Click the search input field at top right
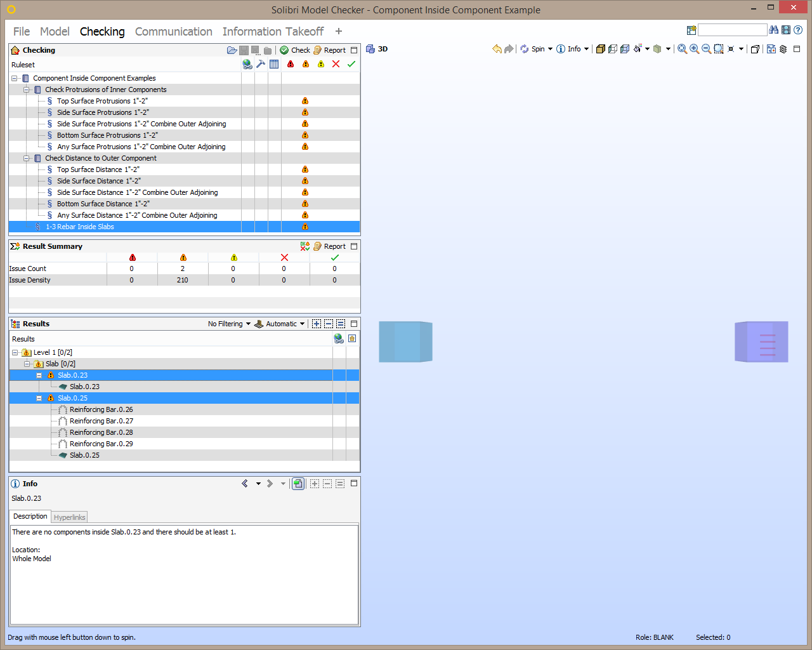This screenshot has width=812, height=650. pos(733,30)
